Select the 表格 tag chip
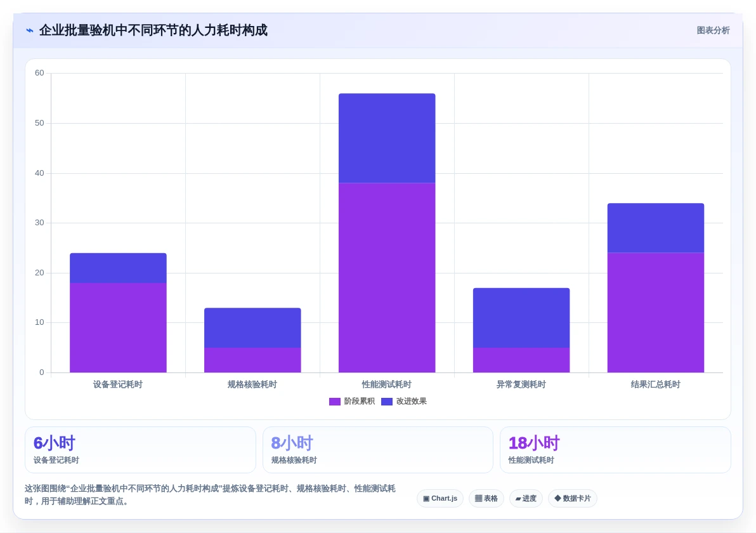This screenshot has height=533, width=756. [x=486, y=498]
